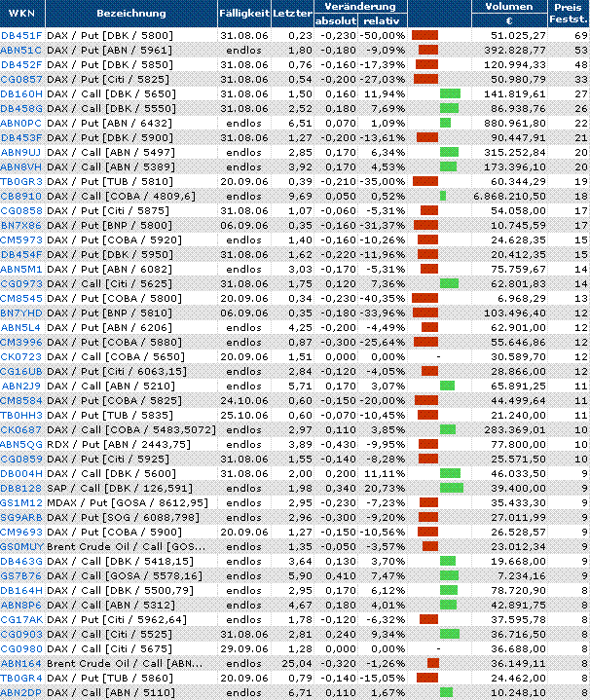
Task: Open WKN link ABN8P6
Action: (x=21, y=605)
